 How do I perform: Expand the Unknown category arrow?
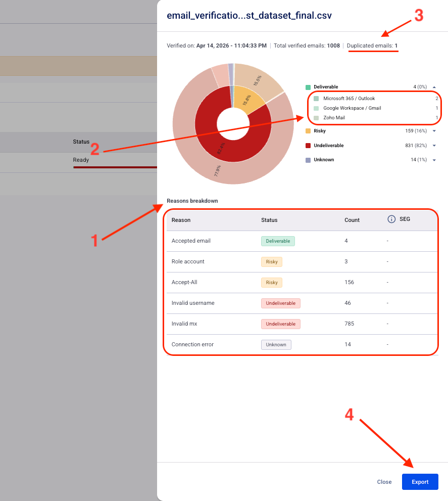click(x=434, y=160)
